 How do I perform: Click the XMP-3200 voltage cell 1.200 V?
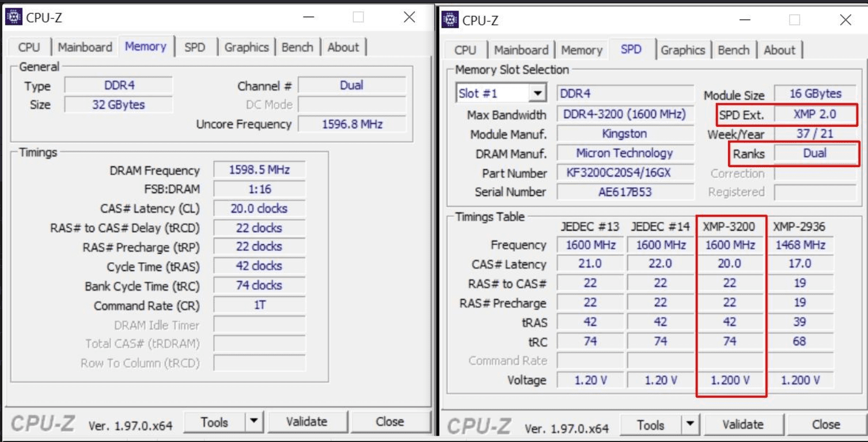pos(730,380)
